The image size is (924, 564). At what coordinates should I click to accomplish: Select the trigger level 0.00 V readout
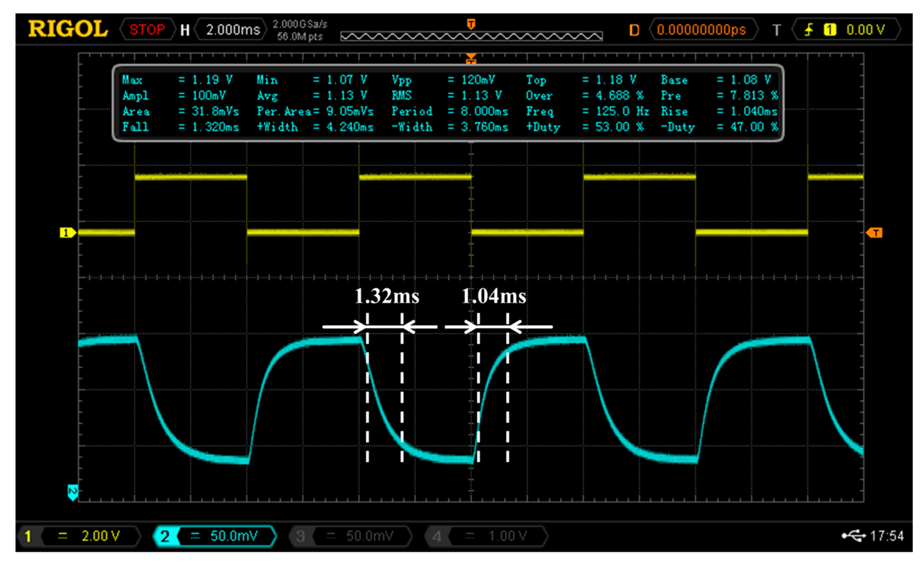[x=866, y=30]
